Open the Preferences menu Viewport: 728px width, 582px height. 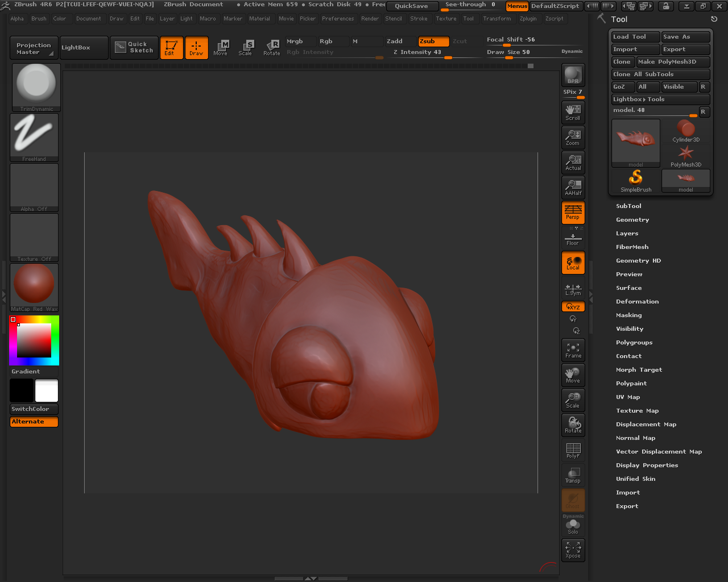pos(338,19)
